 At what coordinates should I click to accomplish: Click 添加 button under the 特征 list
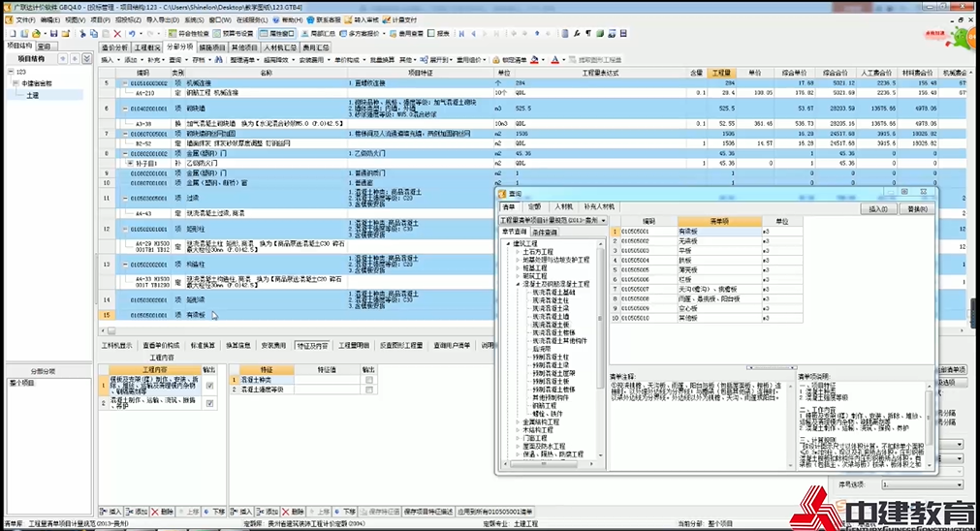pos(267,512)
